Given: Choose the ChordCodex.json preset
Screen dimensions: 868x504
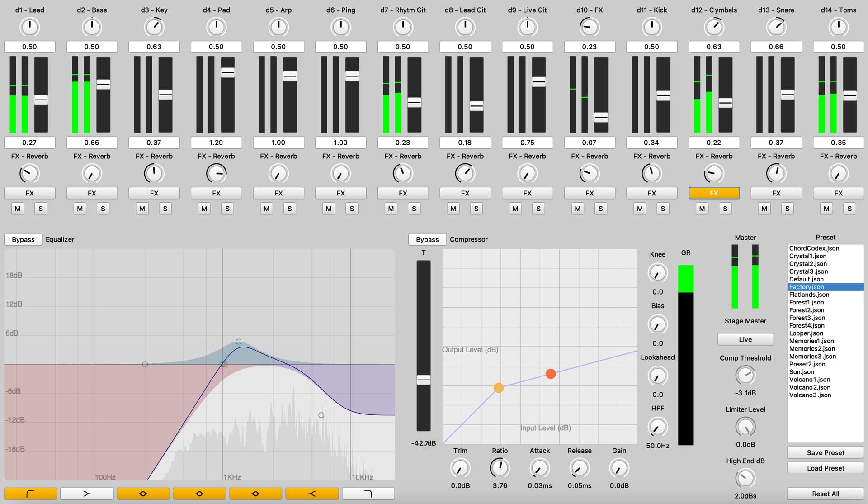Looking at the screenshot, I should click(814, 248).
